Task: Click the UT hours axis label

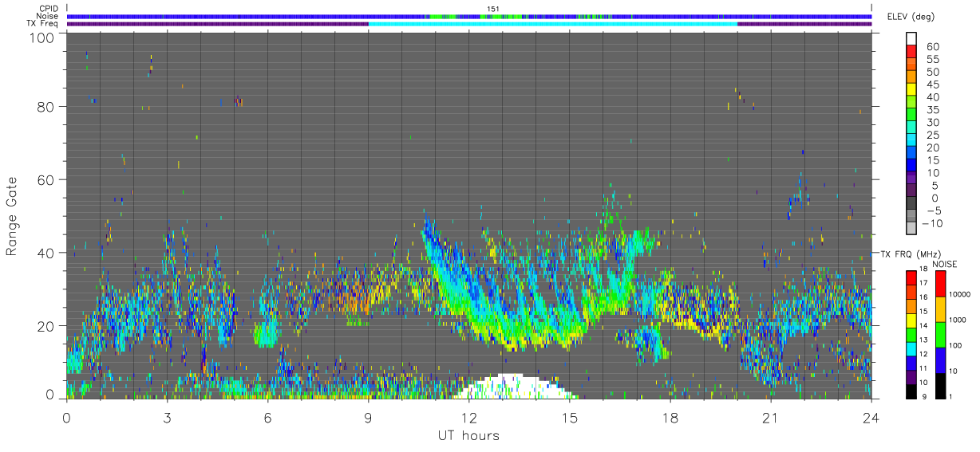Action: pyautogui.click(x=468, y=435)
